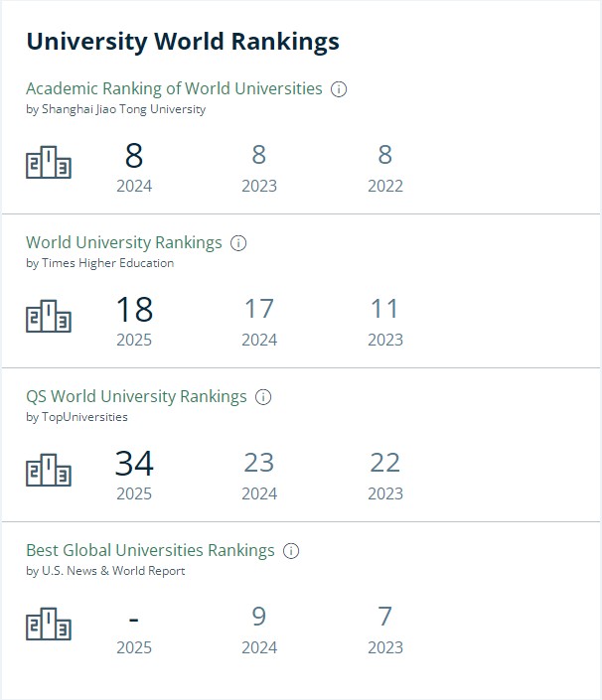This screenshot has height=700, width=602.
Task: Click the 2024 rank 23 in QS rankings
Action: (x=259, y=464)
